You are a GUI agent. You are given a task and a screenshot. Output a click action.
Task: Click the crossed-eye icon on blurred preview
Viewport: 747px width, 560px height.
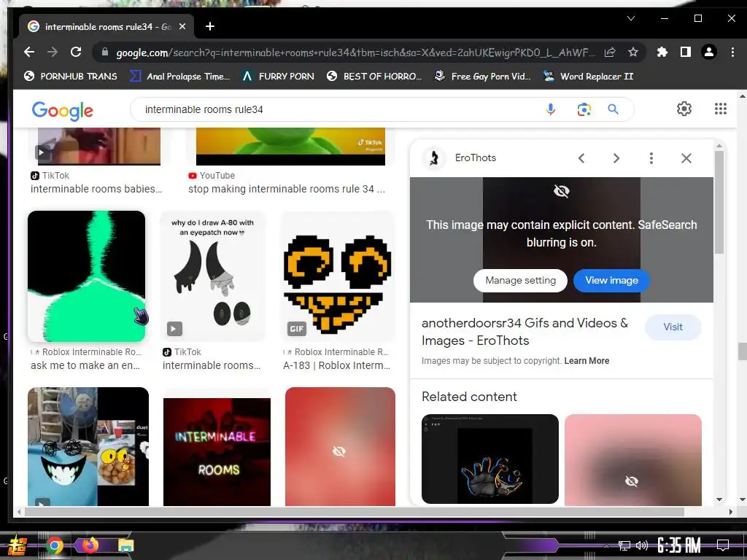pos(561,192)
